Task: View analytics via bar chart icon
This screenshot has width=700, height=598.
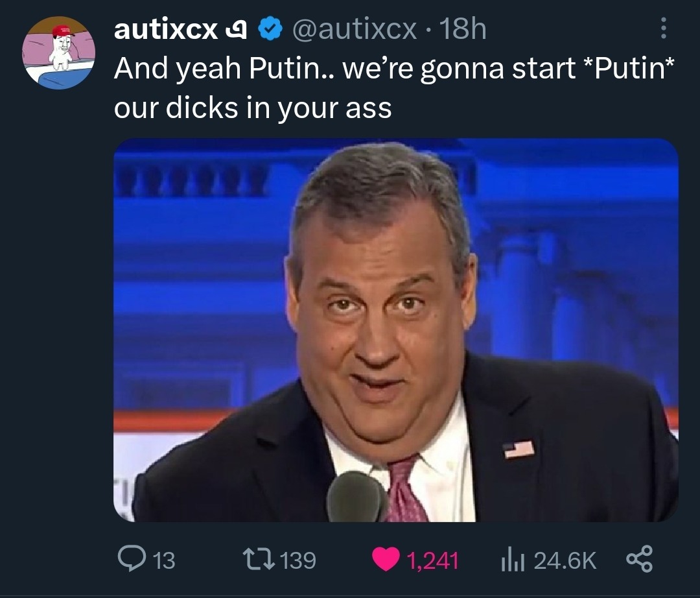Action: coord(512,560)
